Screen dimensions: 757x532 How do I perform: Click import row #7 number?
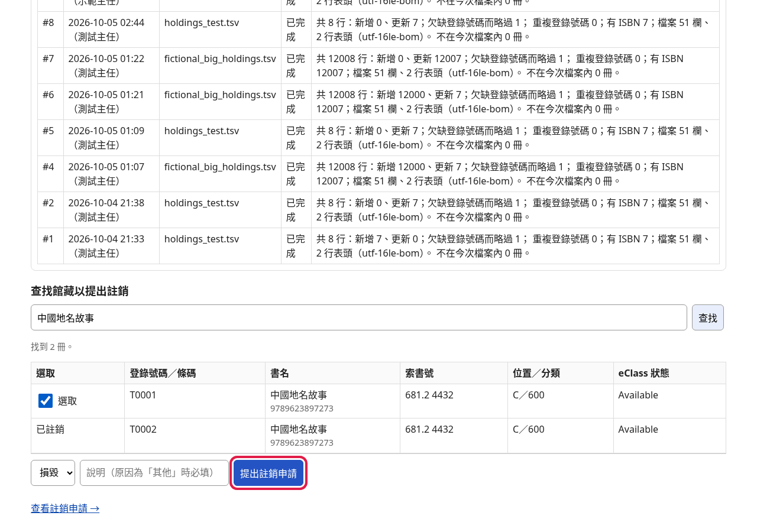pyautogui.click(x=48, y=59)
